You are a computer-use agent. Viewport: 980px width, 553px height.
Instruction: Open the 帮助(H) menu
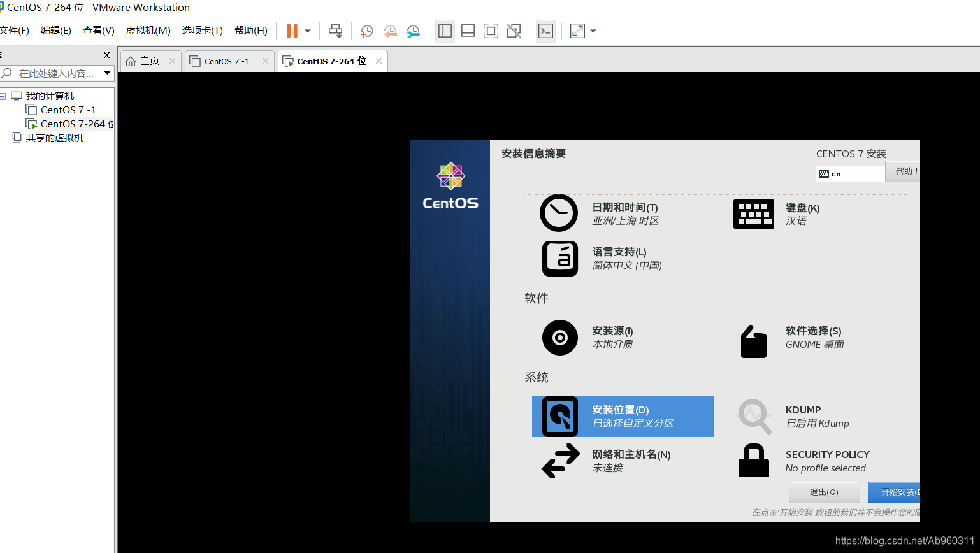(x=250, y=31)
